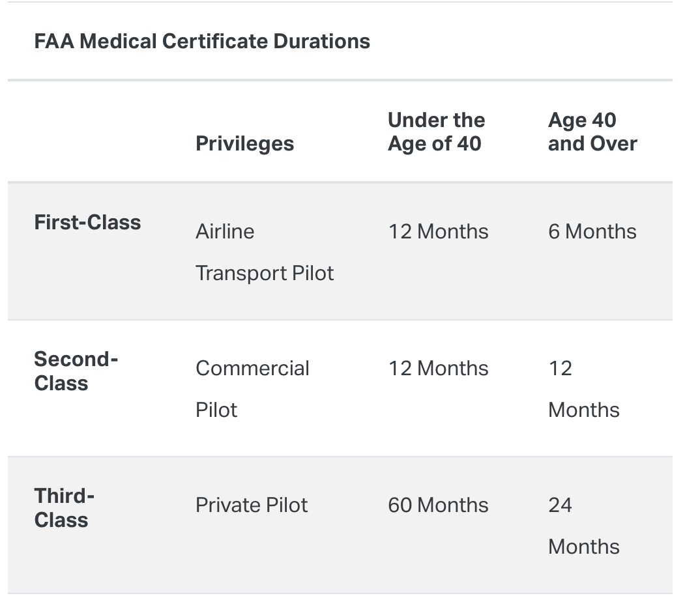Click Second-Class under-40 duration of 12 Months
Screen dimensions: 700x598
pos(438,368)
